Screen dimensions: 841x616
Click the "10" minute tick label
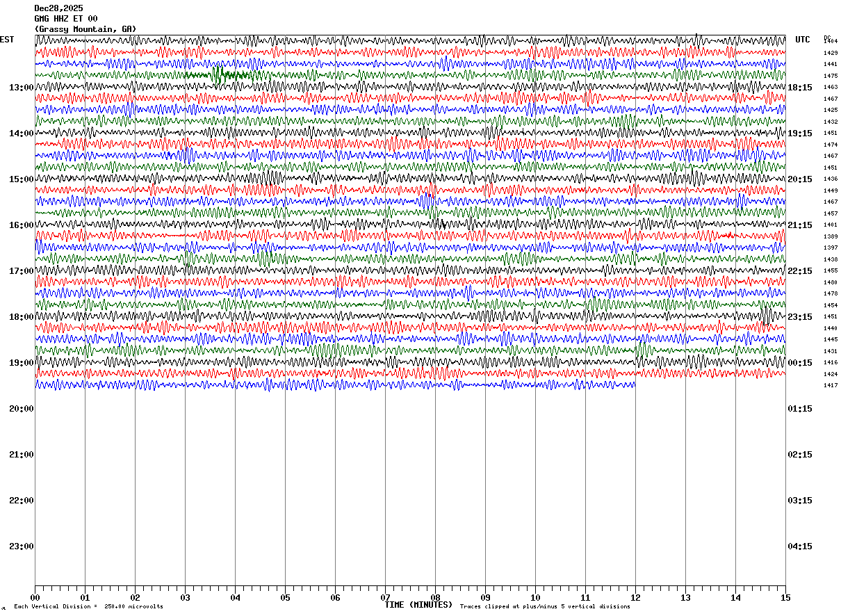535,597
